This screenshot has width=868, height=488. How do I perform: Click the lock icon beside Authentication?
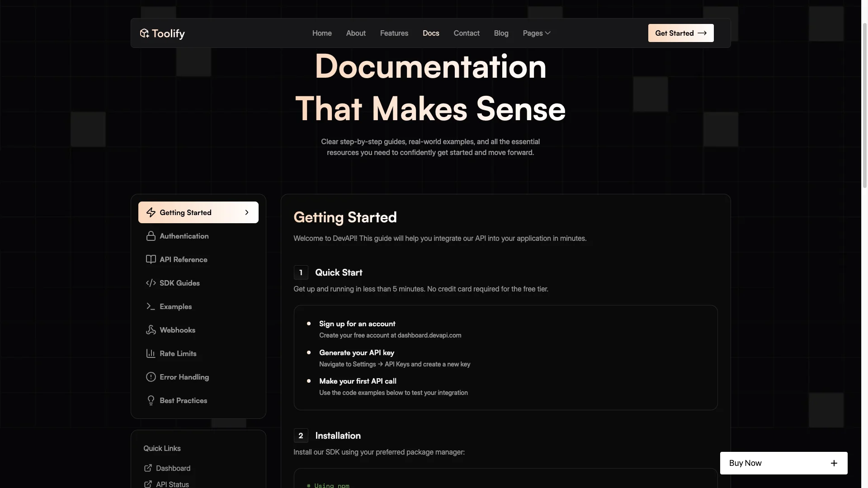click(x=151, y=236)
